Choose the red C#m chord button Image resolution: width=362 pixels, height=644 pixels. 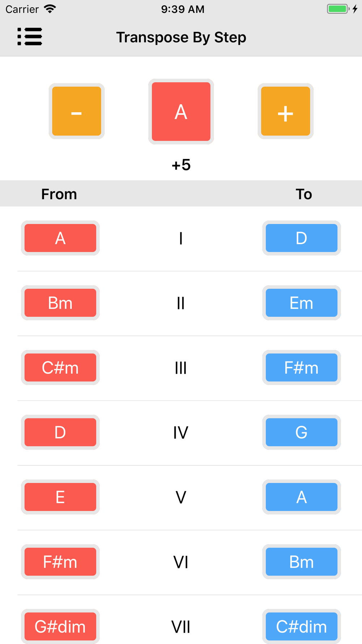click(x=60, y=368)
